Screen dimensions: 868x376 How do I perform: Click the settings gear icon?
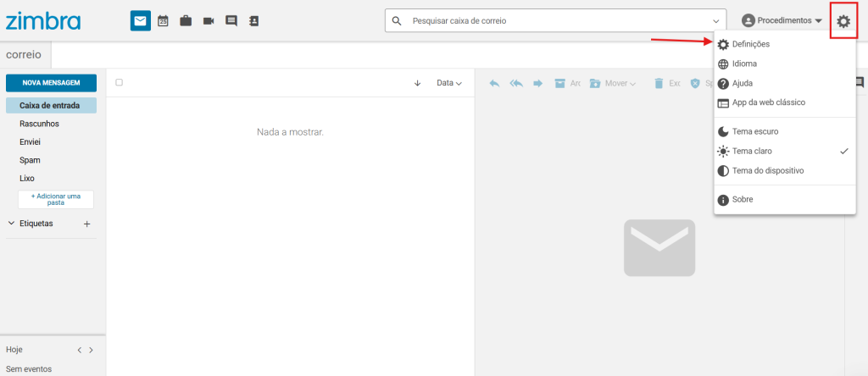coord(843,20)
